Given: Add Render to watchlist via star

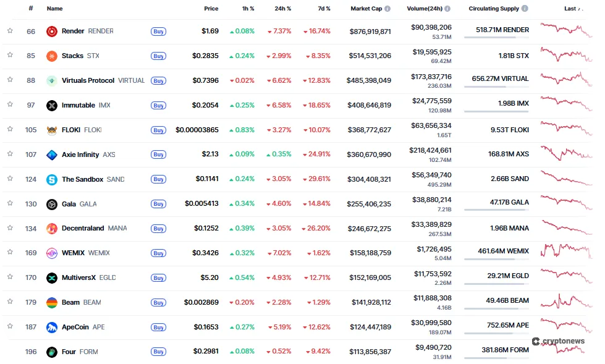Looking at the screenshot, I should (x=10, y=31).
